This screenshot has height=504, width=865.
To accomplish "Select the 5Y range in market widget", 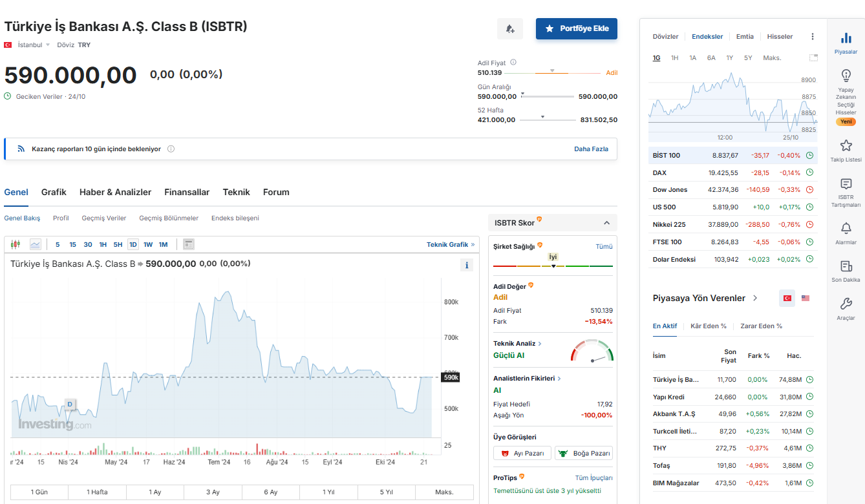I will click(x=748, y=58).
